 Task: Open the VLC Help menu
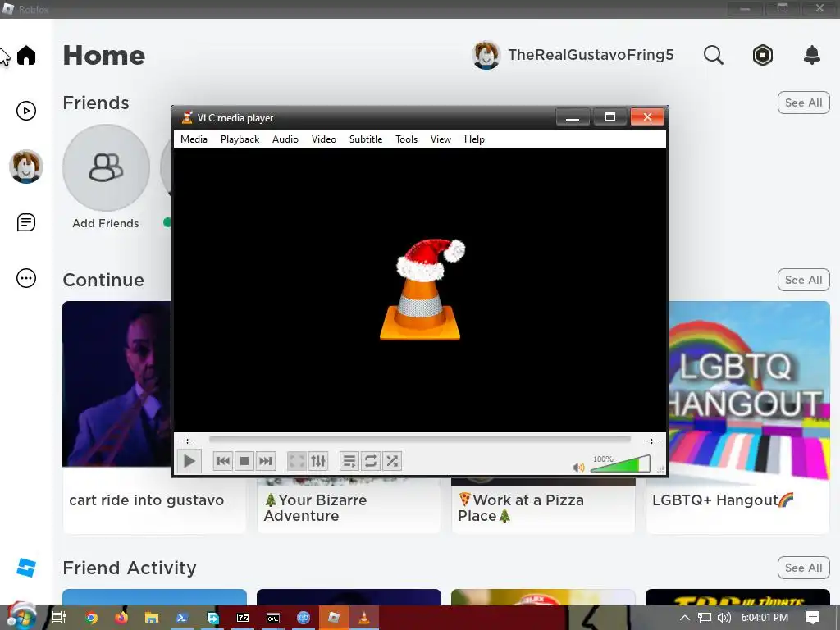tap(474, 139)
